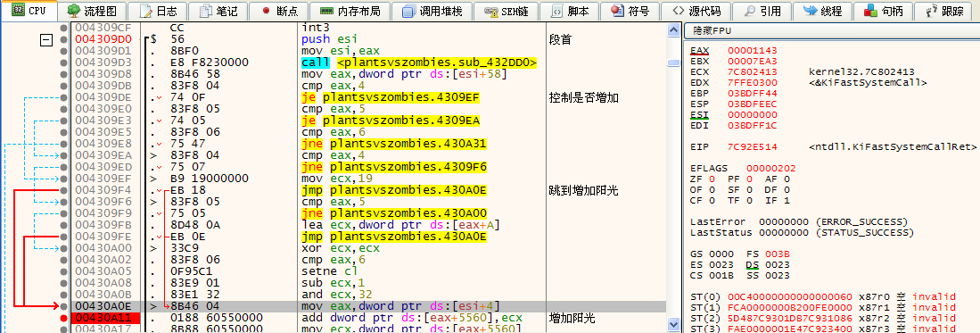The image size is (980, 333).
Task: Click the disassembly scrollbar up arrow
Action: (673, 29)
